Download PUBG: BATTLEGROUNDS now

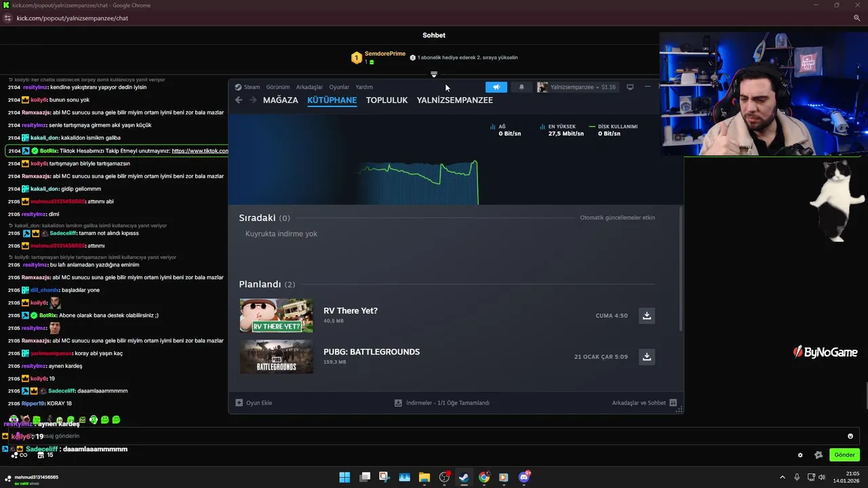click(x=647, y=357)
